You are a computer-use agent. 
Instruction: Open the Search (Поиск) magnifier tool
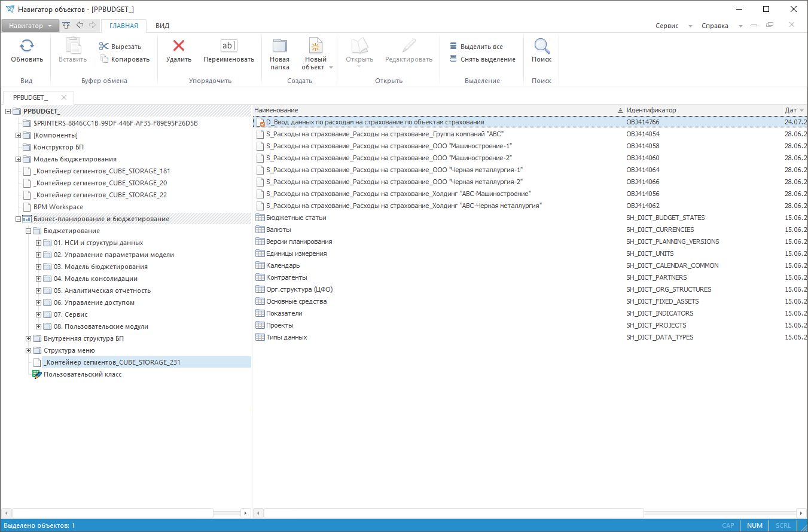[541, 47]
